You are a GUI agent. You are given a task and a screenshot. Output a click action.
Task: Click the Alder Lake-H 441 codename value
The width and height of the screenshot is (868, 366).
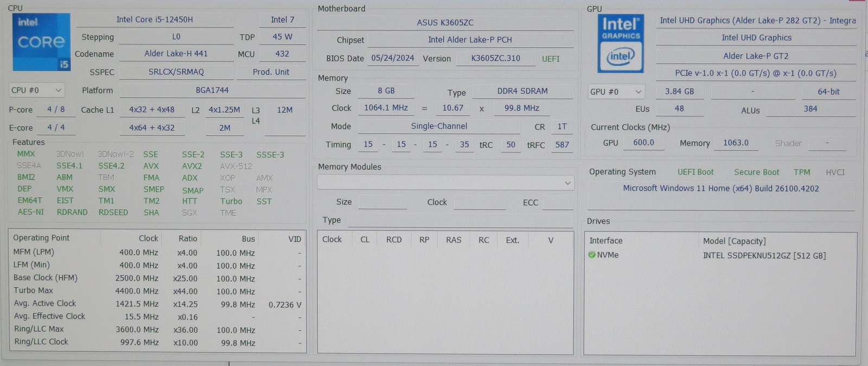pyautogui.click(x=176, y=53)
